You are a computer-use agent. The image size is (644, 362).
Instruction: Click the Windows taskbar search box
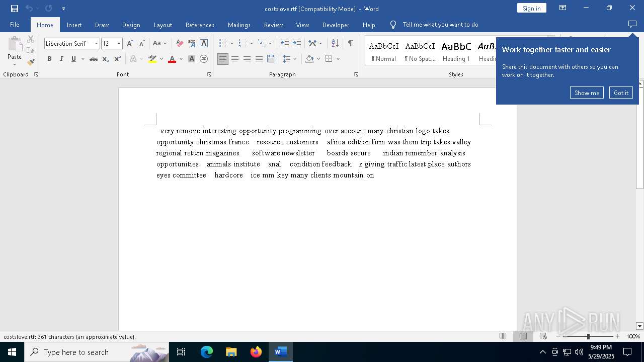[97, 352]
